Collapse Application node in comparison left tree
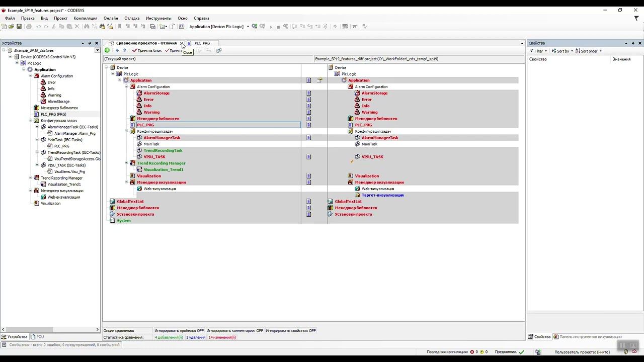Image resolution: width=644 pixels, height=362 pixels. pyautogui.click(x=120, y=80)
